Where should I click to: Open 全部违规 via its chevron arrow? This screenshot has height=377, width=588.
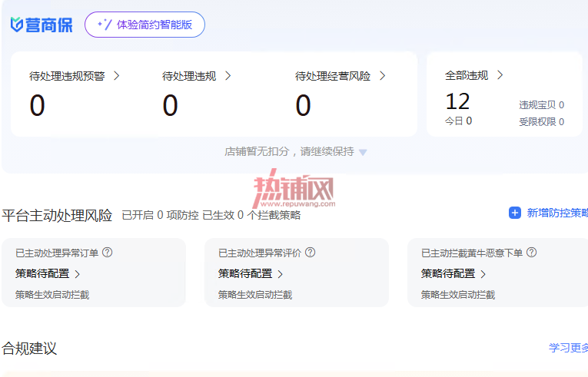[x=500, y=75]
